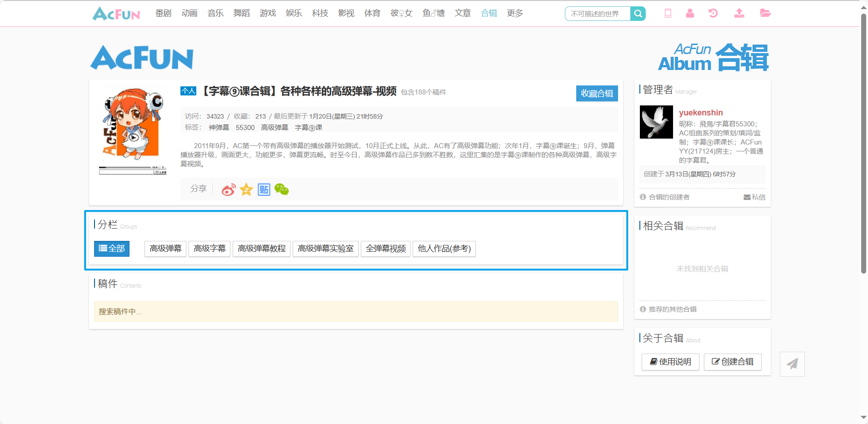The width and height of the screenshot is (868, 424).
Task: Open the 神弹幕 tag
Action: coord(219,128)
